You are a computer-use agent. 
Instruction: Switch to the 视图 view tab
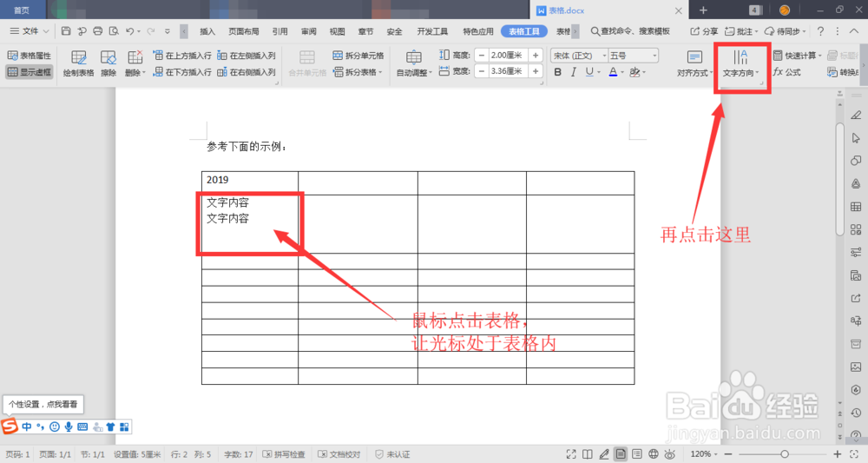pyautogui.click(x=337, y=31)
